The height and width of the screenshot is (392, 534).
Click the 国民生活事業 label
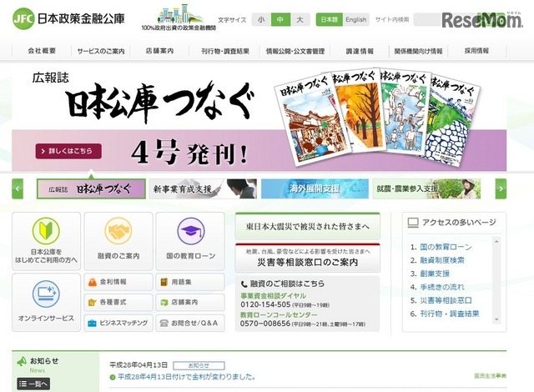490,376
